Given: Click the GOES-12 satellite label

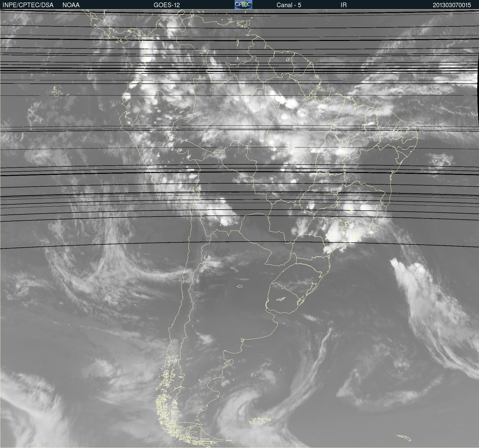Looking at the screenshot, I should pos(167,5).
